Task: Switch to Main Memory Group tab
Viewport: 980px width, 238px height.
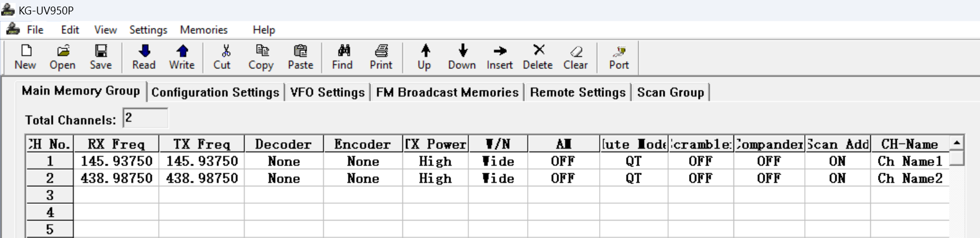Action: [x=81, y=91]
